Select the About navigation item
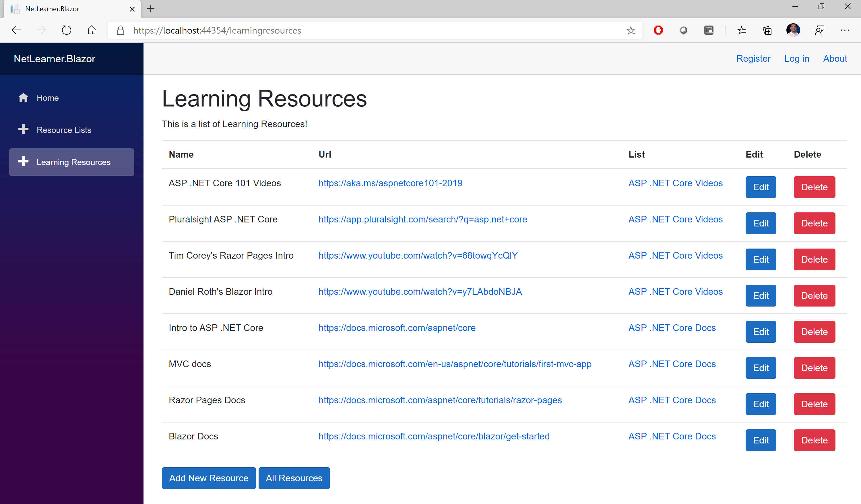Viewport: 861px width, 504px height. pyautogui.click(x=836, y=58)
